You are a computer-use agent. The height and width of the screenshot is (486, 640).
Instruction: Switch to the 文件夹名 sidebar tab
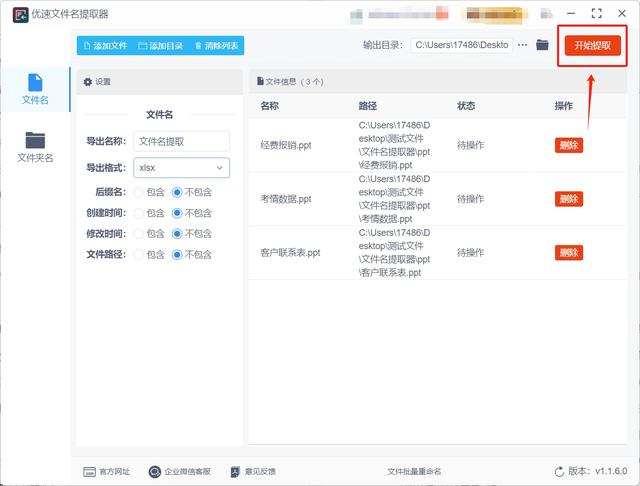35,147
